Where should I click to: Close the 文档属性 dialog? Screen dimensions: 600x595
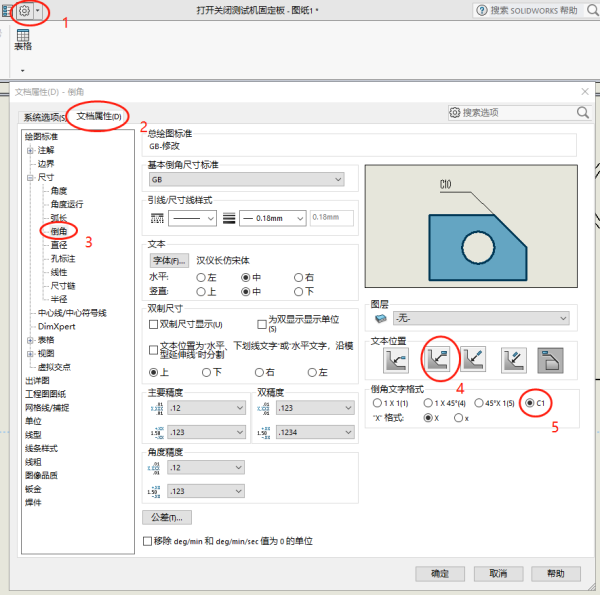click(x=585, y=91)
